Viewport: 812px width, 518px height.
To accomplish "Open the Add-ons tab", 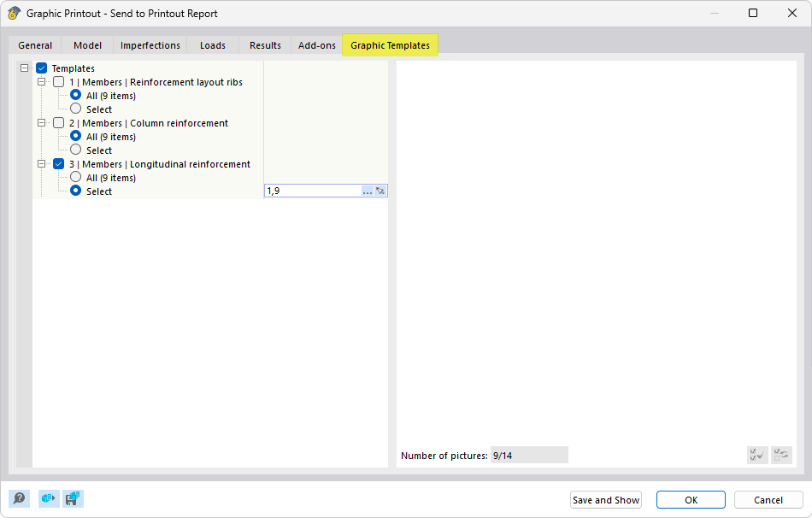I will tap(316, 45).
